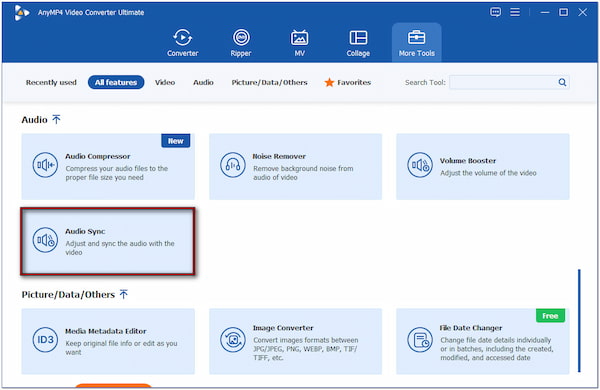This screenshot has height=390, width=600.
Task: Click the ID3 Media Metadata Editor icon
Action: point(45,339)
